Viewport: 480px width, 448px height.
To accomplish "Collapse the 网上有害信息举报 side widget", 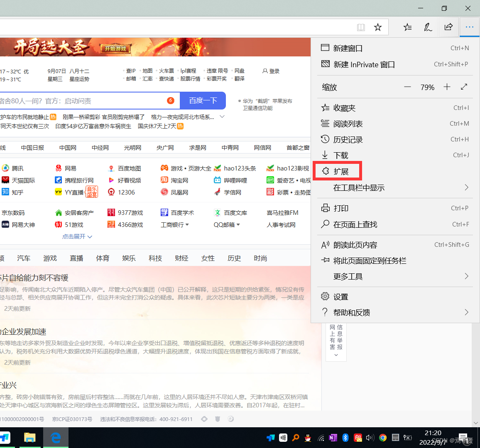I will pyautogui.click(x=336, y=355).
